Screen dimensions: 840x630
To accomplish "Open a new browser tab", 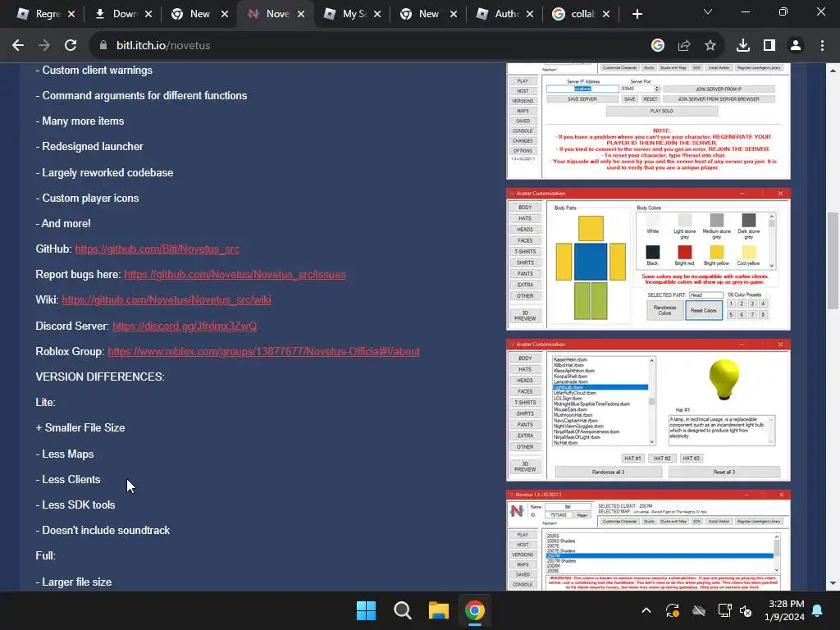I will [x=637, y=14].
